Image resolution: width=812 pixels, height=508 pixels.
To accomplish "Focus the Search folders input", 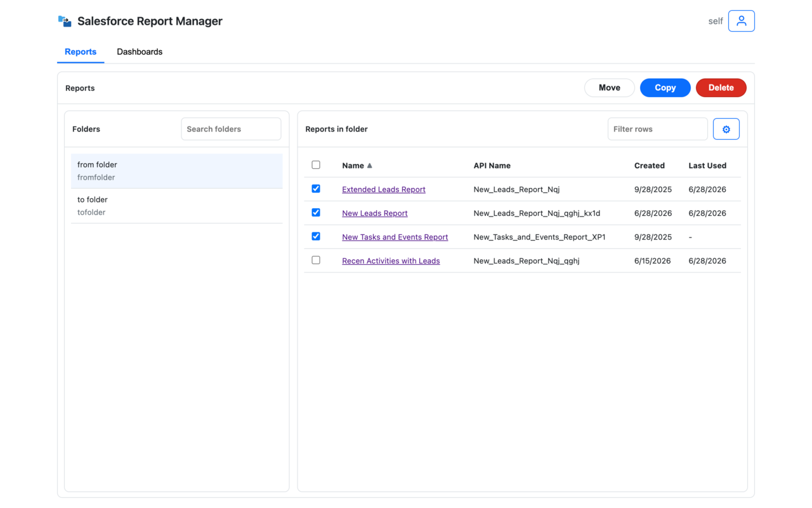I will [231, 129].
